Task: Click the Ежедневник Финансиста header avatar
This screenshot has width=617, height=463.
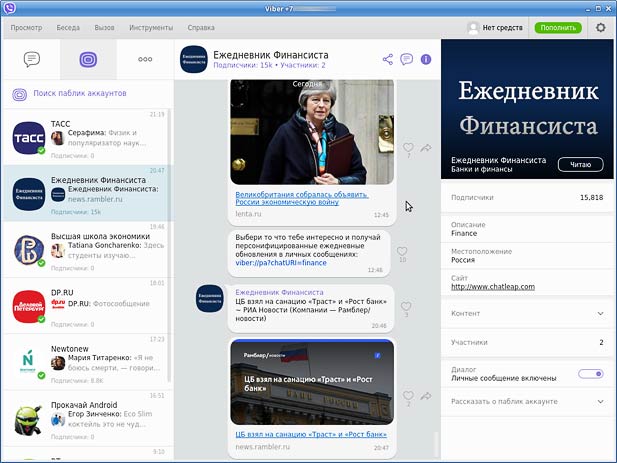Action: coord(194,59)
